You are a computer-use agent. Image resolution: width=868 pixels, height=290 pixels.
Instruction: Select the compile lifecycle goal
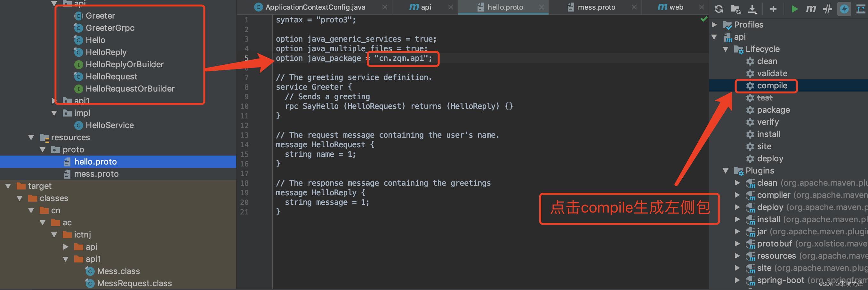pyautogui.click(x=772, y=85)
